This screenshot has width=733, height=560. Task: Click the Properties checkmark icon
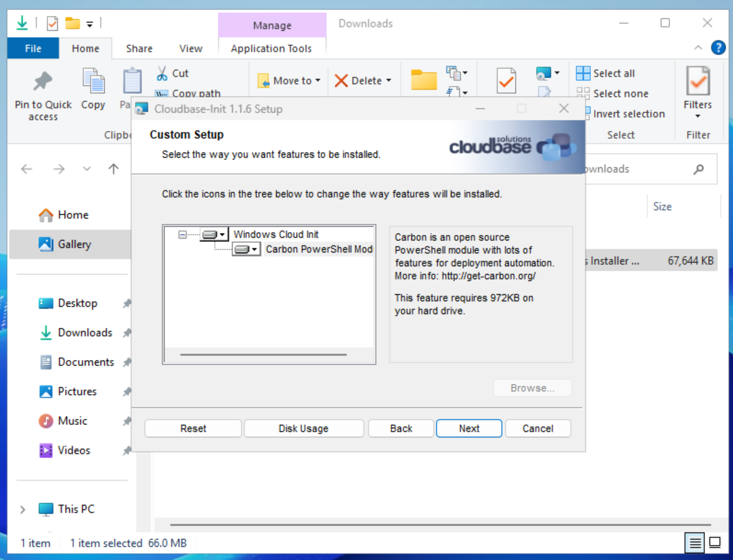pyautogui.click(x=506, y=81)
